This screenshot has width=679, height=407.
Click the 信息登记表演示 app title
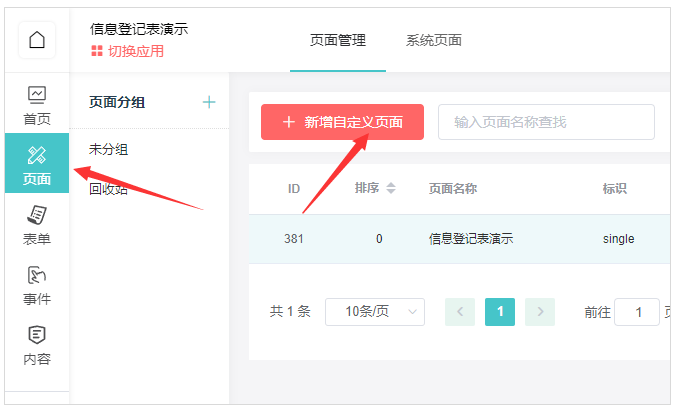139,29
